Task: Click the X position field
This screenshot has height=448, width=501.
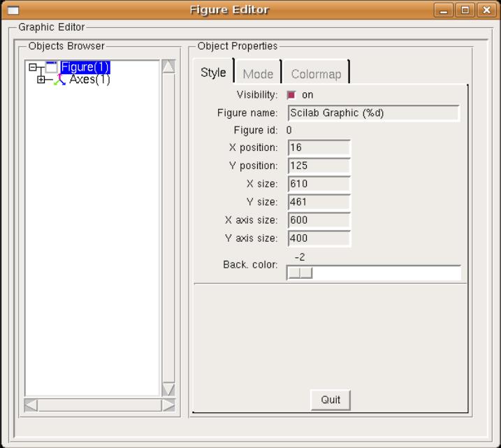Action: (319, 147)
